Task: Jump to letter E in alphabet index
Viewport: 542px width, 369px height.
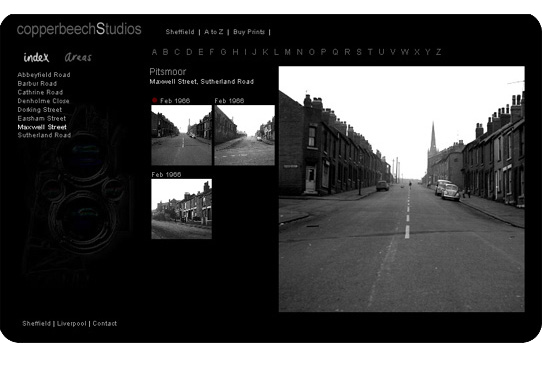Action: pyautogui.click(x=200, y=52)
